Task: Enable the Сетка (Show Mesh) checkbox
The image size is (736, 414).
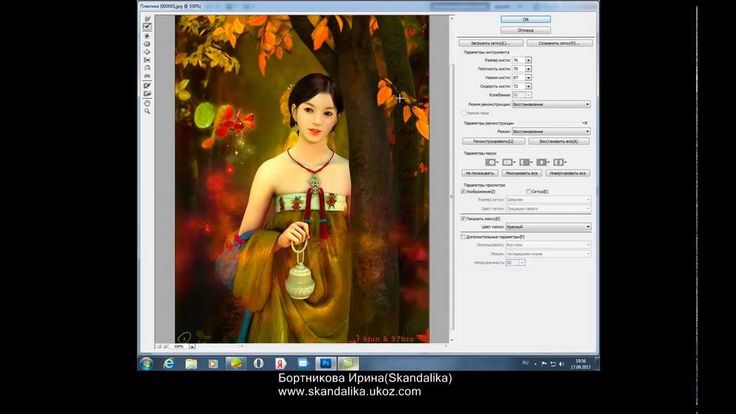Action: (x=529, y=192)
